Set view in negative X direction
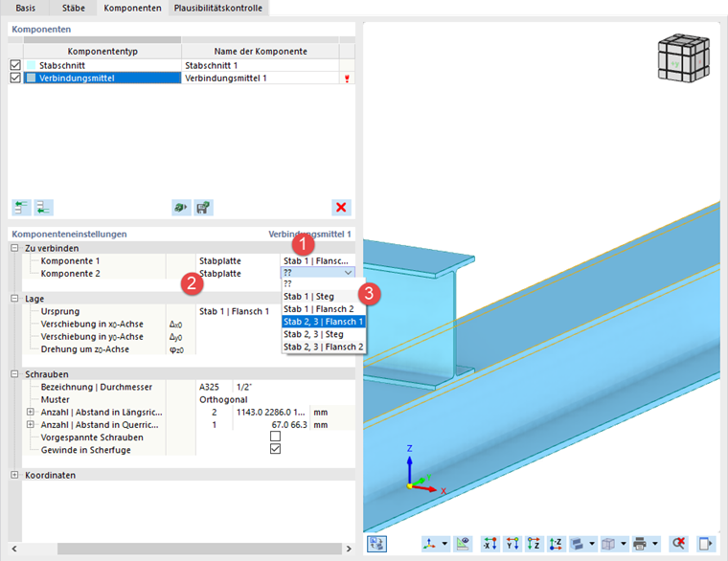The width and height of the screenshot is (728, 561). tap(490, 544)
